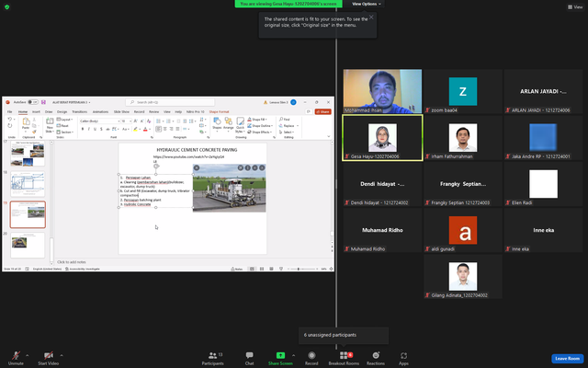Unmute the microphone in Zoom toolbar
Screen dimensions: 588x368
[x=16, y=358]
